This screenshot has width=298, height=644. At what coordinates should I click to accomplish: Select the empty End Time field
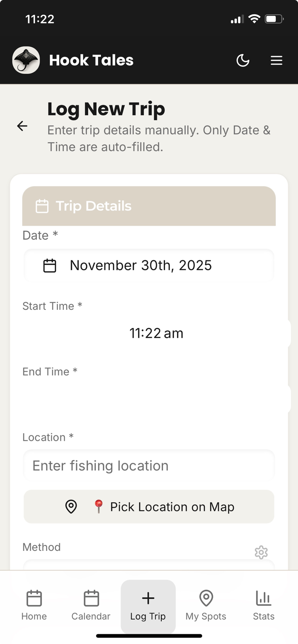click(x=156, y=399)
